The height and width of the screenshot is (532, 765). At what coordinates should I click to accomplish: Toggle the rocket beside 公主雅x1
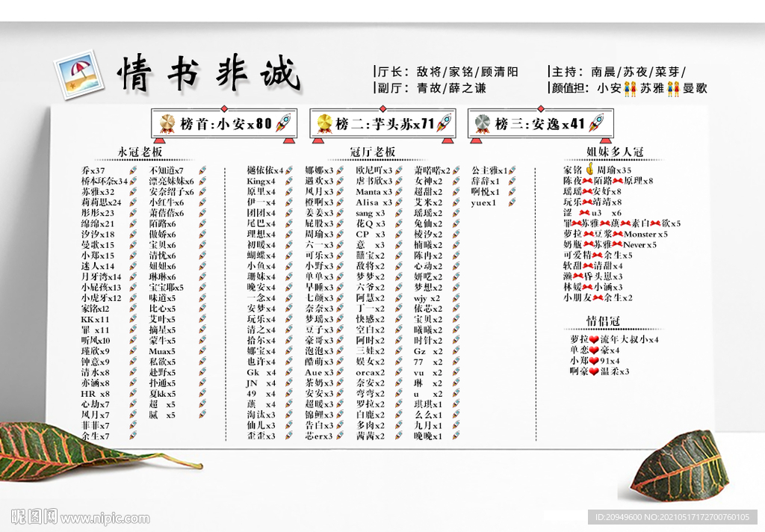click(x=510, y=170)
